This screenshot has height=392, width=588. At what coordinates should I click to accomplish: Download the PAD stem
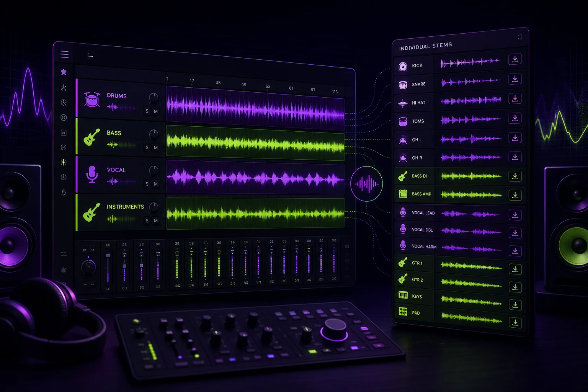pos(515,322)
